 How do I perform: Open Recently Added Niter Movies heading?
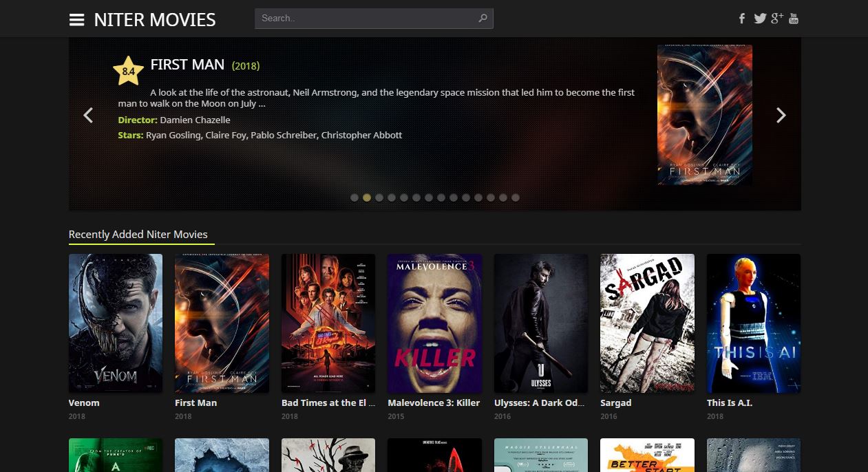[138, 235]
